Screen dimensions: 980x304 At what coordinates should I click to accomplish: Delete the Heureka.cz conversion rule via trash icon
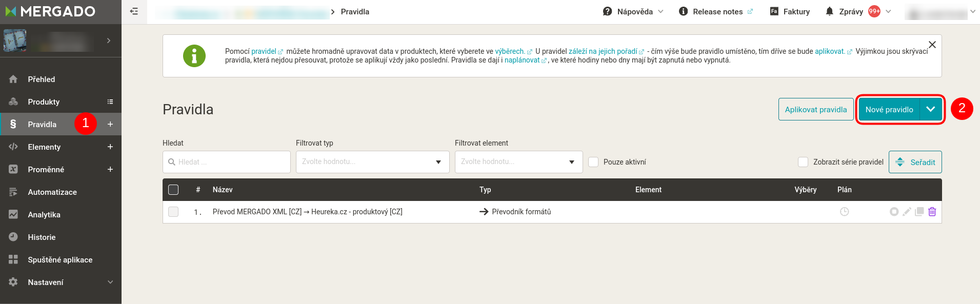tap(932, 212)
